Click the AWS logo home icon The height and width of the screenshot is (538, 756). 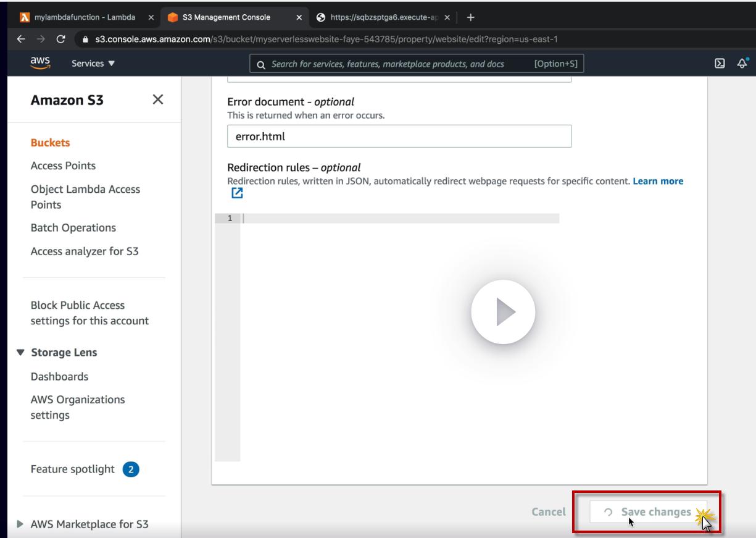(40, 64)
